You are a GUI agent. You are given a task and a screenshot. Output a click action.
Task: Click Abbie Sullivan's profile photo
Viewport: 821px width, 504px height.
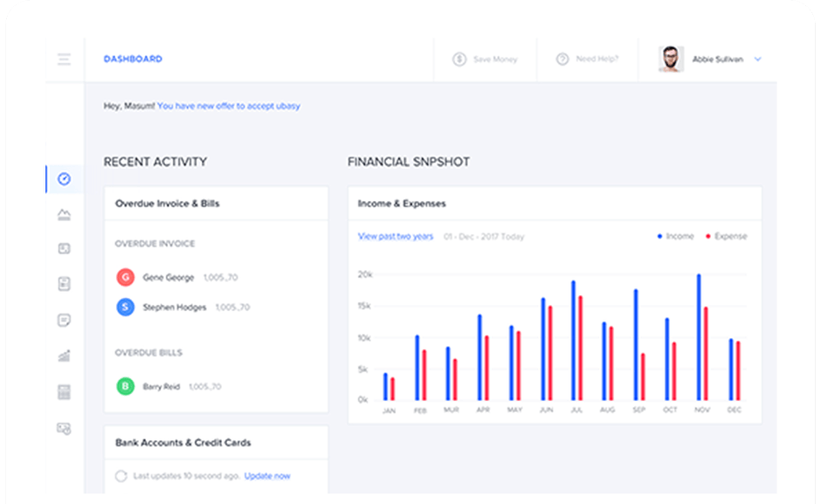(x=671, y=59)
